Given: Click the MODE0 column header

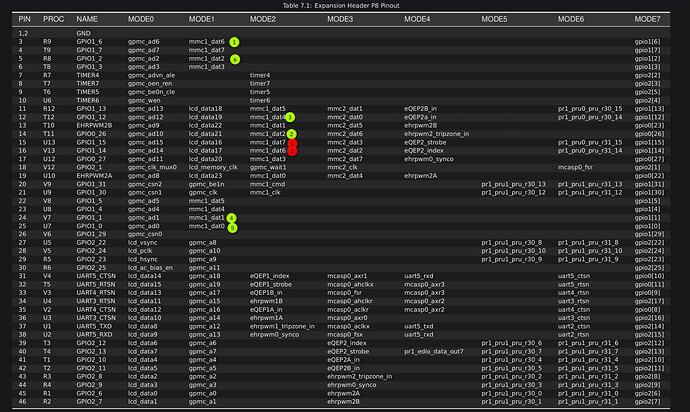Looking at the screenshot, I should (141, 19).
